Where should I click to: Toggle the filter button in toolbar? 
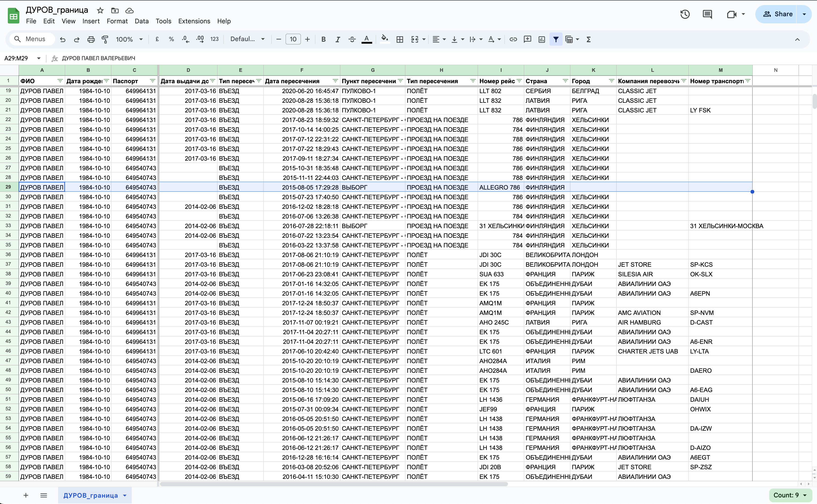[556, 39]
